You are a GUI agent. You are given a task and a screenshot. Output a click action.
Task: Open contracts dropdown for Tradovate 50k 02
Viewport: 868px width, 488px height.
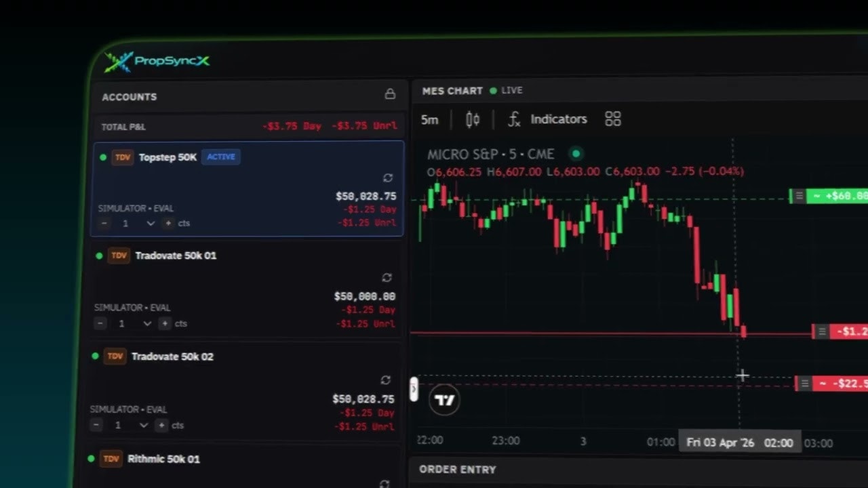click(143, 426)
